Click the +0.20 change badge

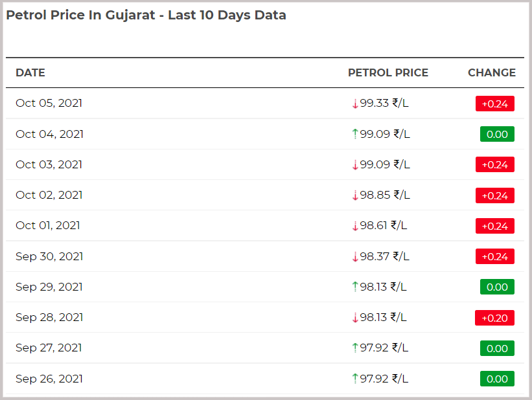point(494,318)
